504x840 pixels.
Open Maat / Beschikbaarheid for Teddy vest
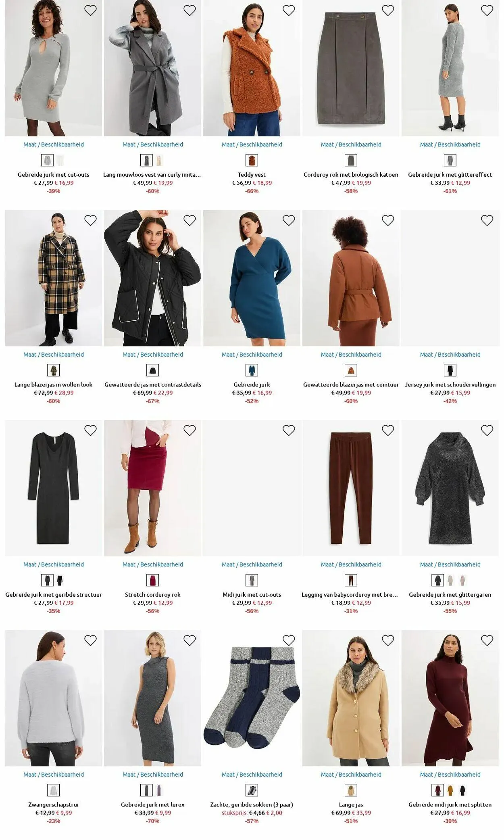pyautogui.click(x=252, y=144)
